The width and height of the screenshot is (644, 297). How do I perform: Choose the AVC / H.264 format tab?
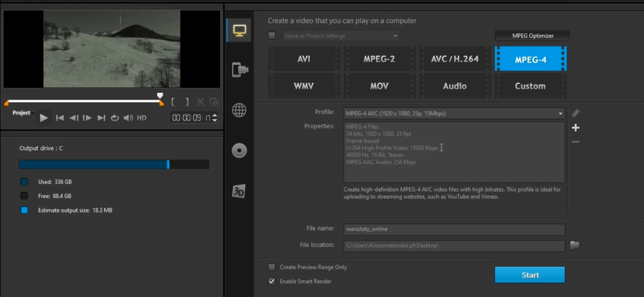coord(455,59)
